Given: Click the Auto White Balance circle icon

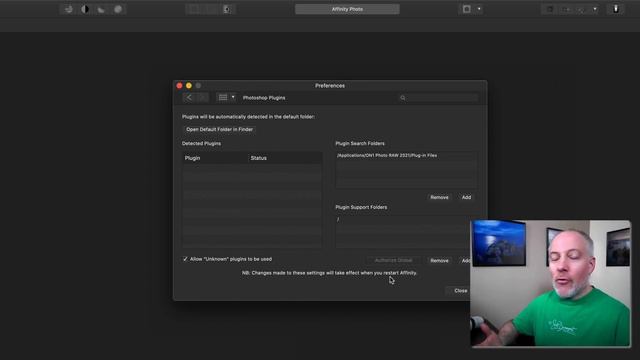Looking at the screenshot, I should click(118, 9).
